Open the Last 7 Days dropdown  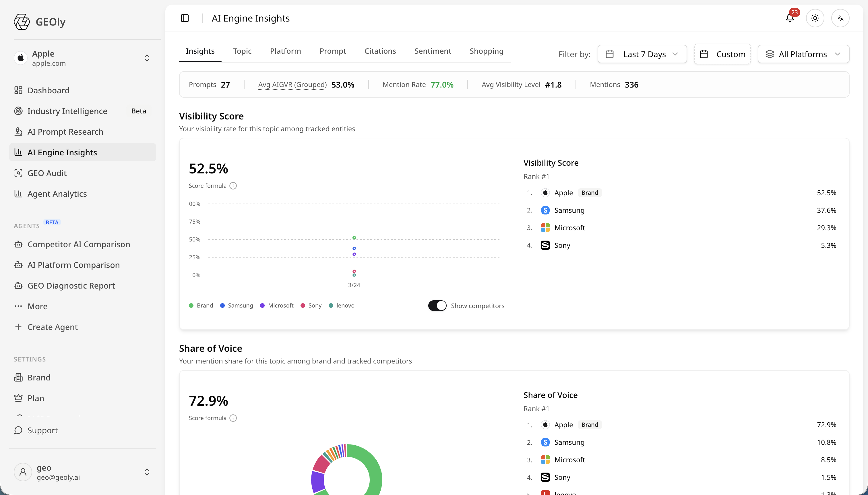click(x=642, y=54)
